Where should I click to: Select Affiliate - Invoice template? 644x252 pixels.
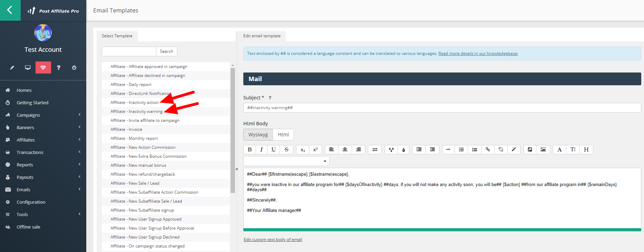click(x=166, y=129)
